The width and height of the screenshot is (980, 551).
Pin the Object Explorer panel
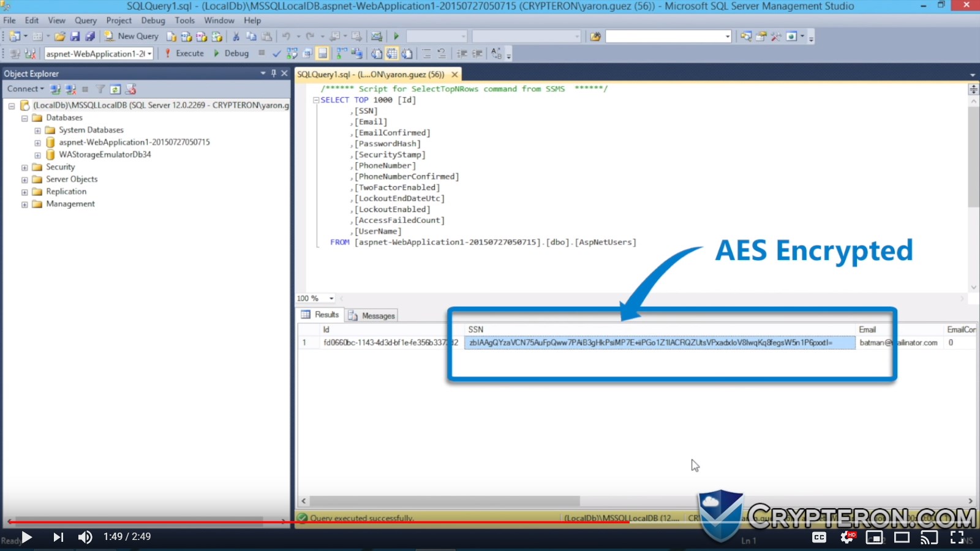(x=274, y=73)
